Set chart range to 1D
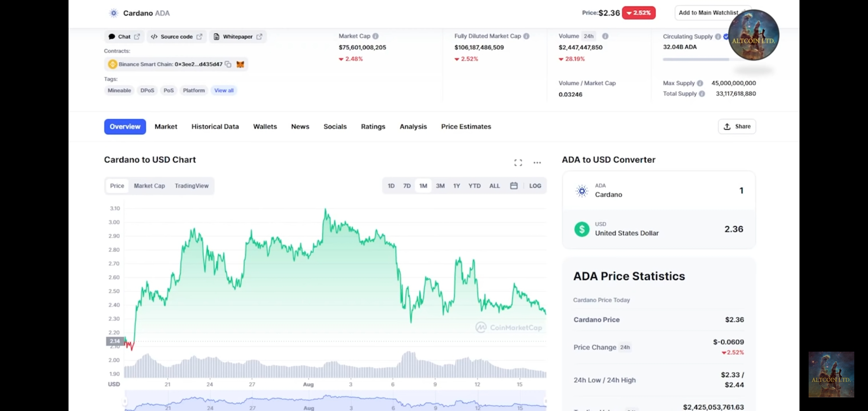Screen dimensions: 868x411 click(391, 186)
